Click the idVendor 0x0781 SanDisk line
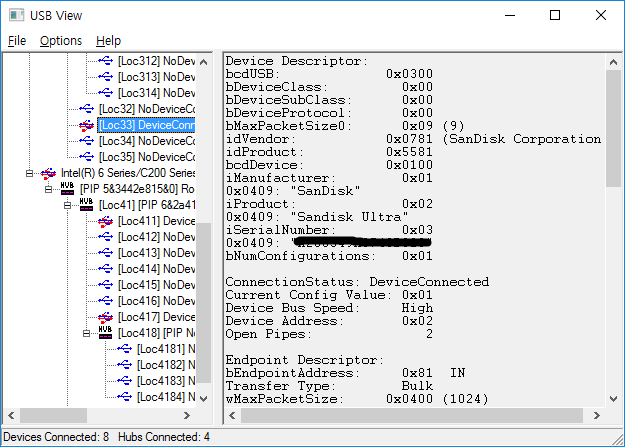Viewport: 625px width, 447px height. coord(413,139)
